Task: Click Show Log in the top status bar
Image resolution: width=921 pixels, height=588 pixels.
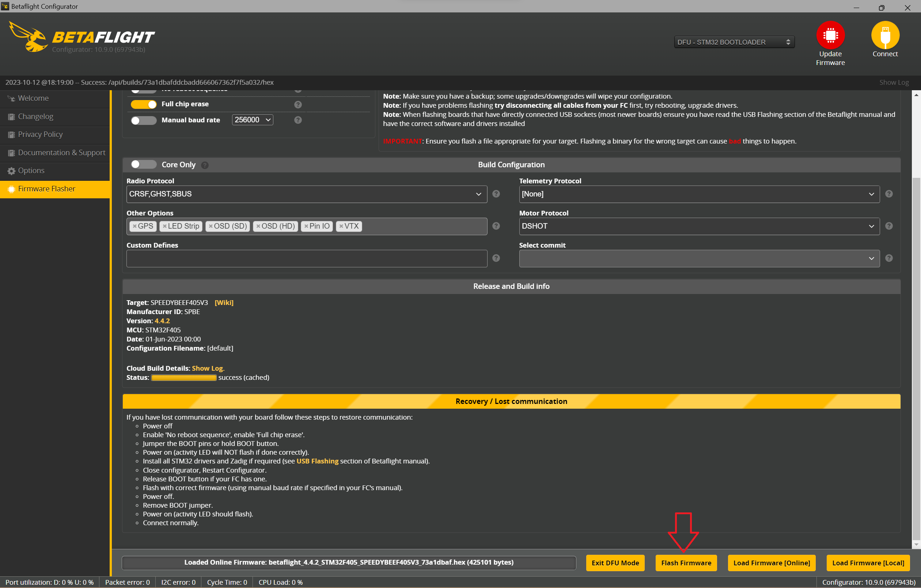Action: 894,82
